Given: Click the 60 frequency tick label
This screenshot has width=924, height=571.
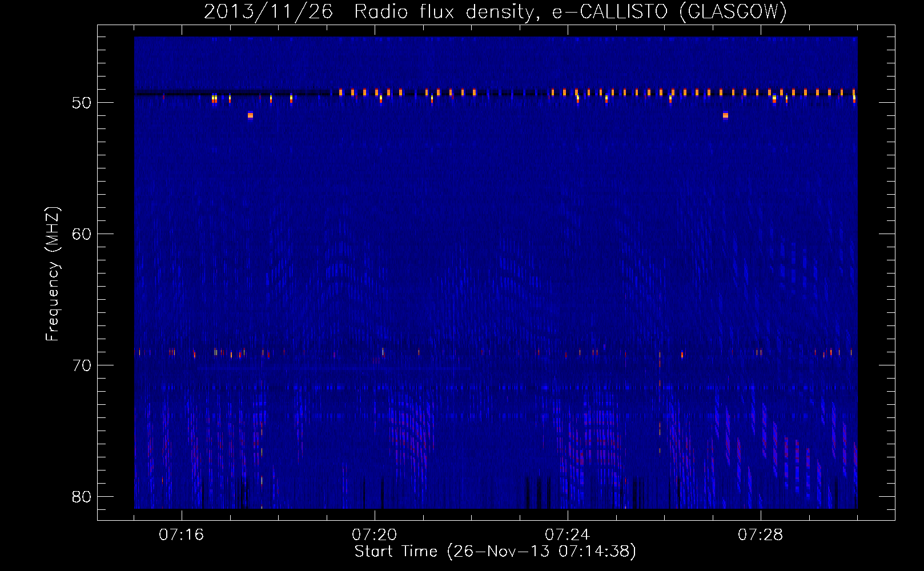Looking at the screenshot, I should pos(82,234).
